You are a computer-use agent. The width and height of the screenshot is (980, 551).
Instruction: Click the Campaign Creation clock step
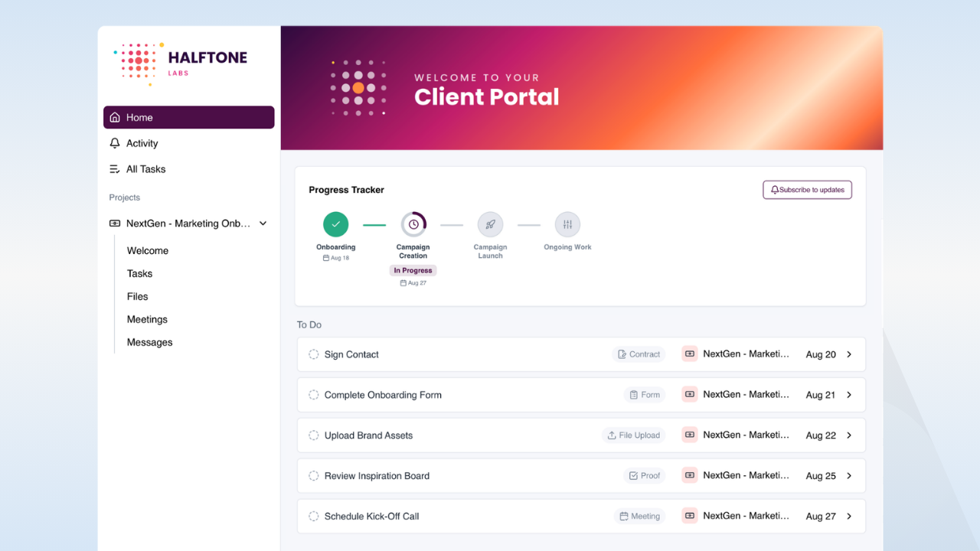pos(413,224)
